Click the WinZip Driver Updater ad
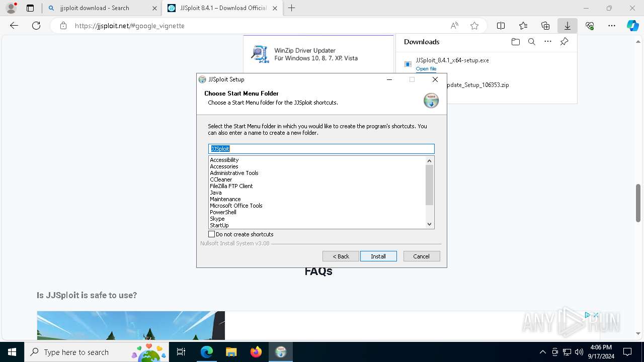644x362 pixels. [318, 54]
